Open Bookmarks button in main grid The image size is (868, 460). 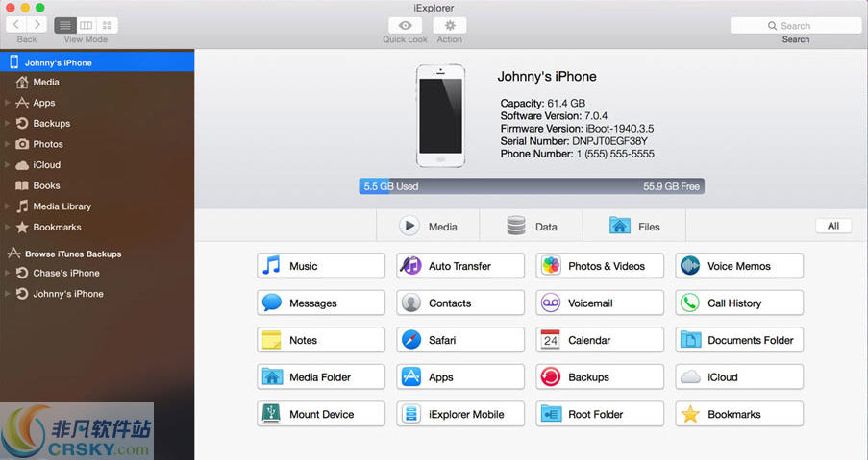click(739, 414)
